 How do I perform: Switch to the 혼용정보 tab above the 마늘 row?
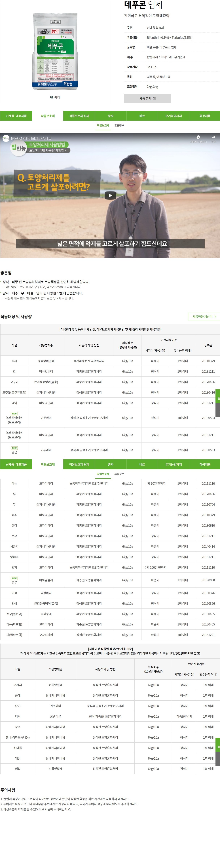tap(119, 474)
